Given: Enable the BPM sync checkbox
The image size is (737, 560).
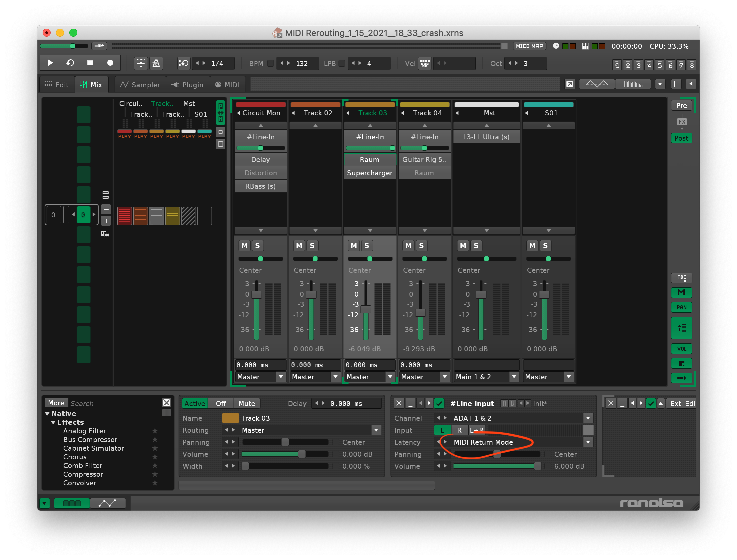Looking at the screenshot, I should (271, 63).
